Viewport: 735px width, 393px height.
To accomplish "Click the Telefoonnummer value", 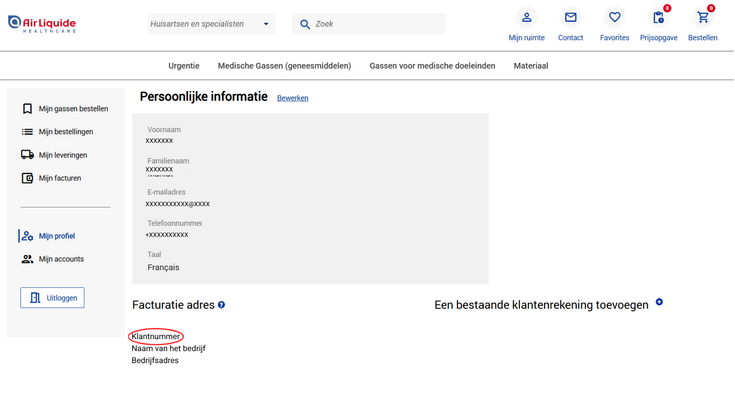I will click(167, 234).
